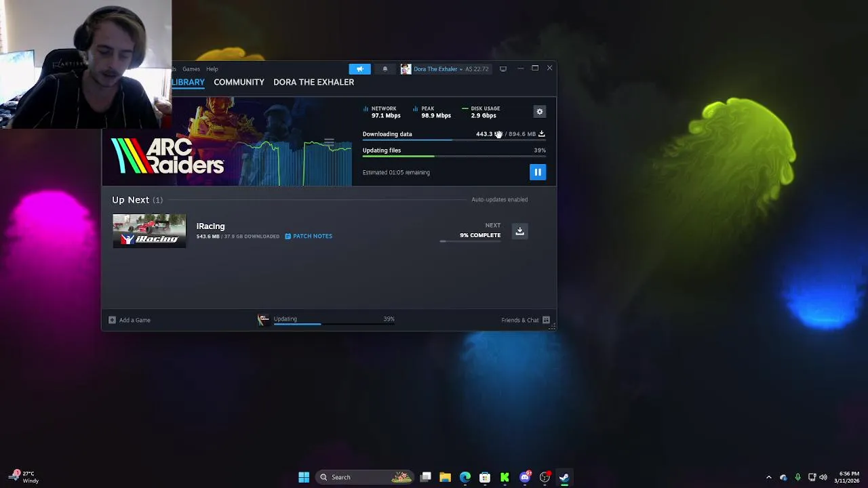Switch to the LIBRARY tab
868x488 pixels.
pos(188,82)
